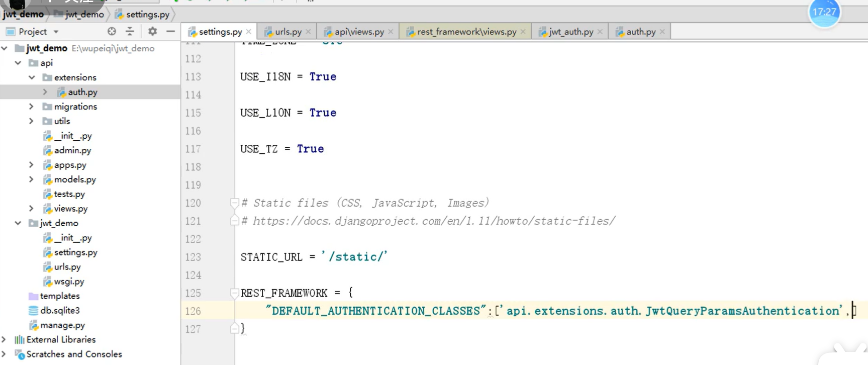This screenshot has height=365, width=868.
Task: Collapse the extensions folder
Action: (32, 77)
